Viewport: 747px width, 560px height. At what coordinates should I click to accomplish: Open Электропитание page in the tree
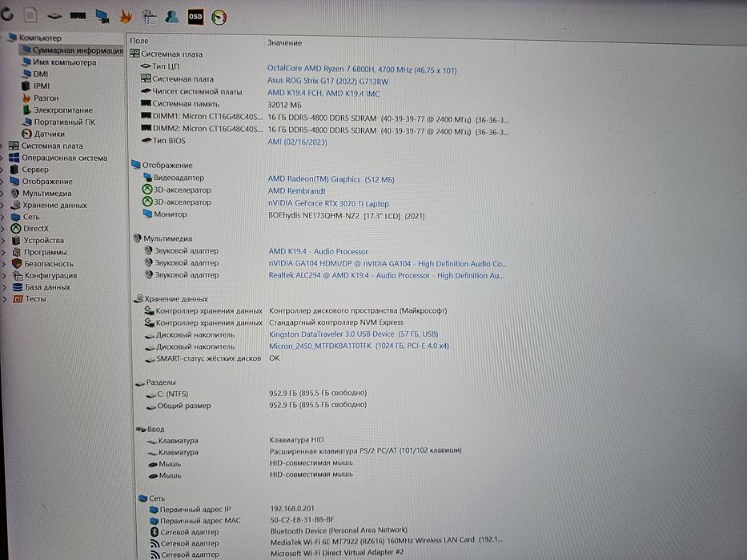coord(63,110)
